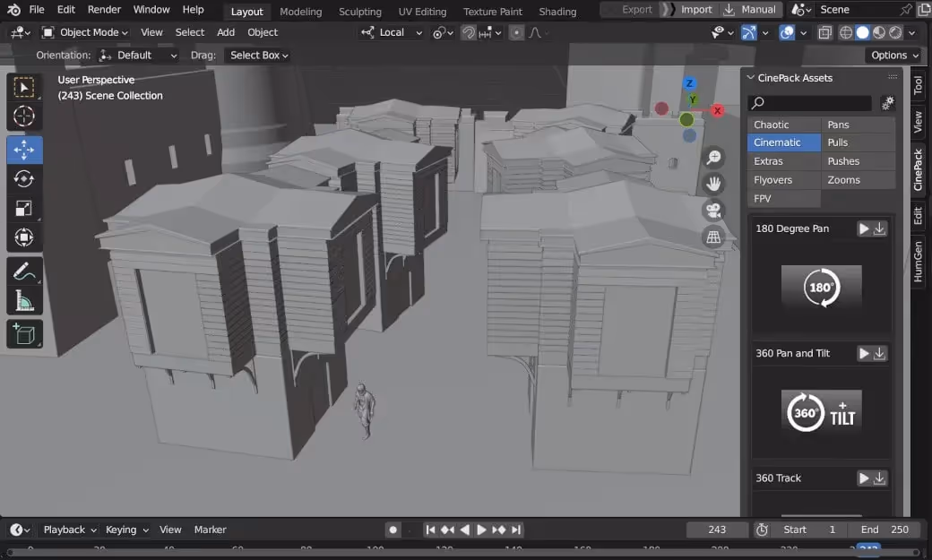Play the animation forward

click(482, 530)
